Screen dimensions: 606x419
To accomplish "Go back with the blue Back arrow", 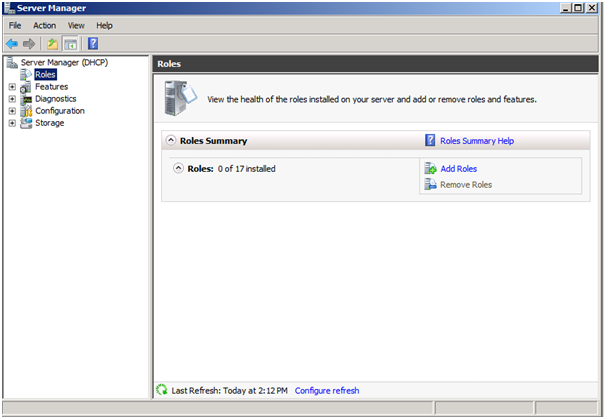I will [x=12, y=44].
